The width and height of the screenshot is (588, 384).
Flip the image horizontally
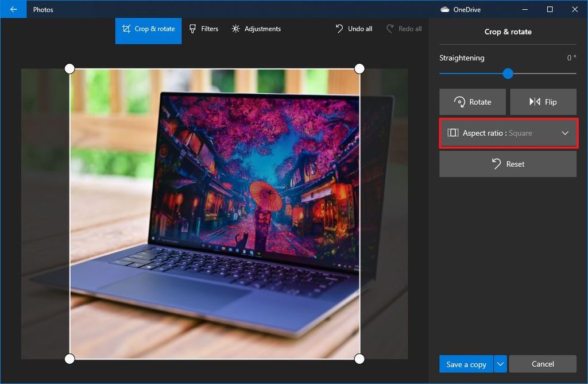click(x=543, y=102)
